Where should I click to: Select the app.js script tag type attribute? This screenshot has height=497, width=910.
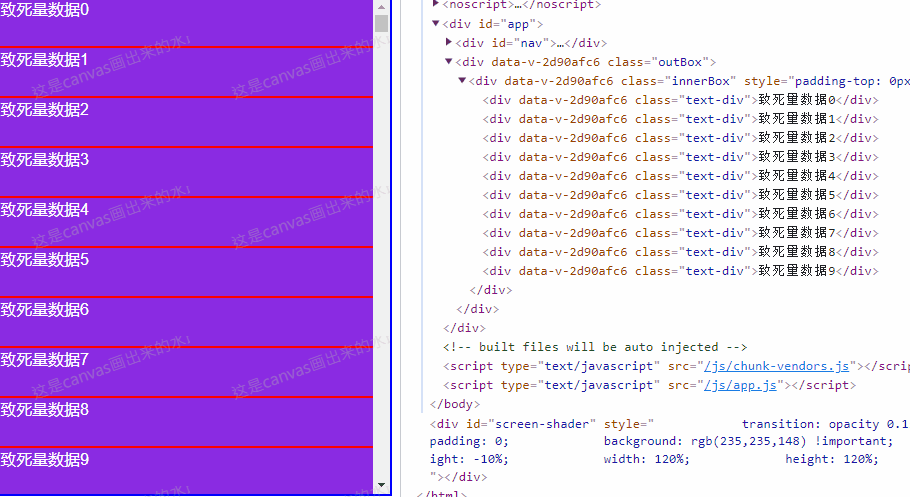tap(580, 386)
